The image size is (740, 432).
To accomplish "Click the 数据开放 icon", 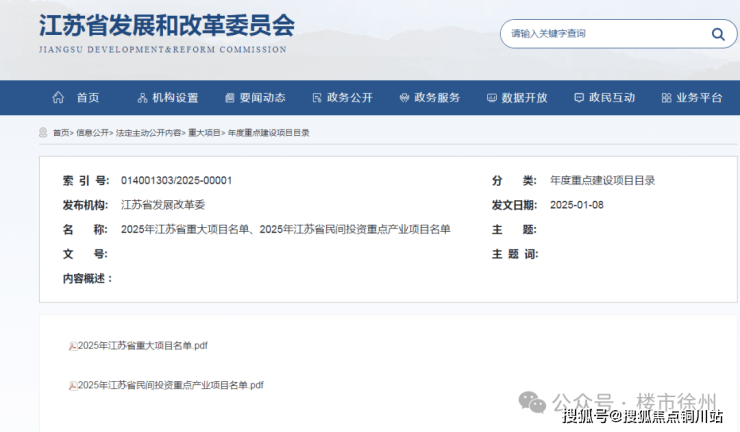I will pyautogui.click(x=492, y=98).
